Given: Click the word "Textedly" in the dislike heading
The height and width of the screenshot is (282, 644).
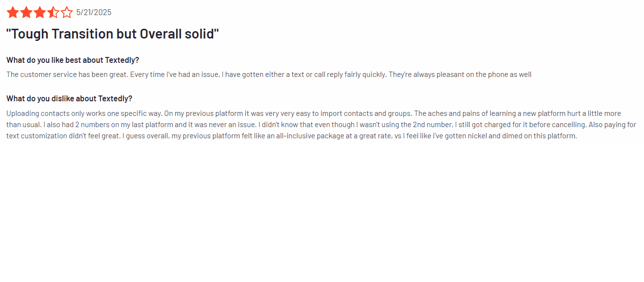Looking at the screenshot, I should [116, 99].
